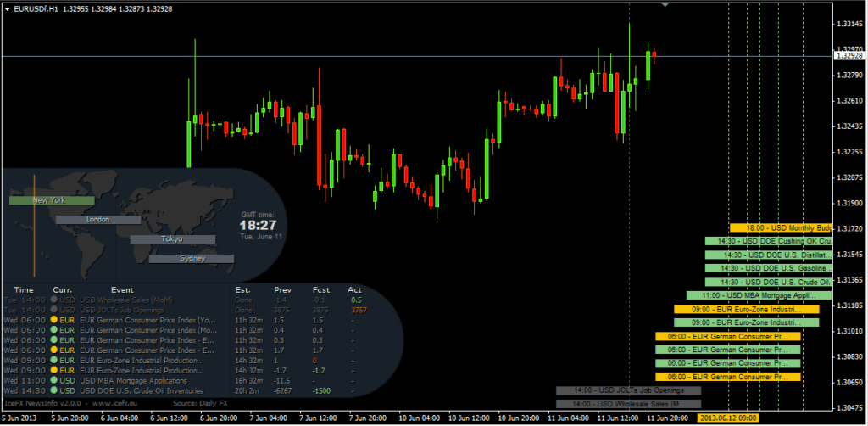
Task: Open the EURUSDf,H1 chart title dropdown arrow
Action: (6, 8)
